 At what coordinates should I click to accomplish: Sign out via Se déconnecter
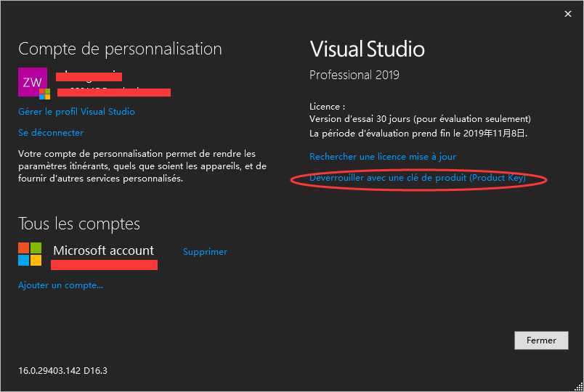point(51,133)
